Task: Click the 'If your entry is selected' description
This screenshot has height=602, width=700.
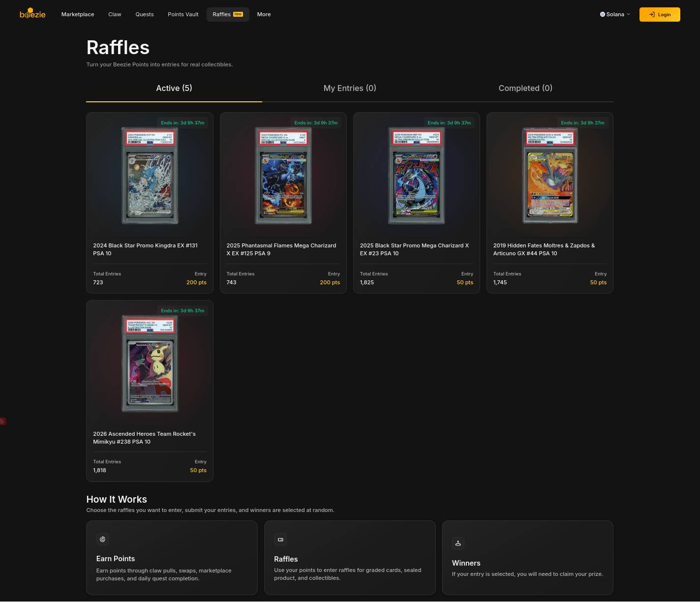Action: (527, 574)
